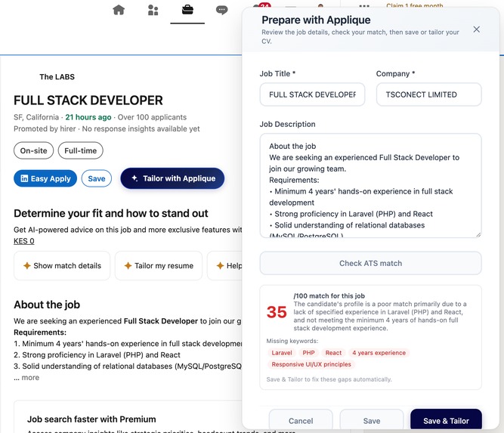Edit the Company input field

tap(428, 94)
